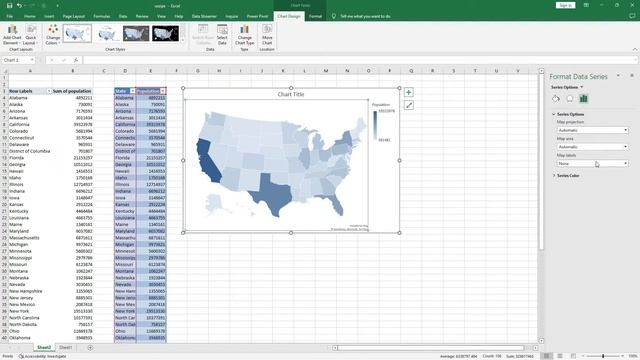The image size is (640, 360).
Task: Select Page Layout view icon in status bar
Action: [x=560, y=356]
